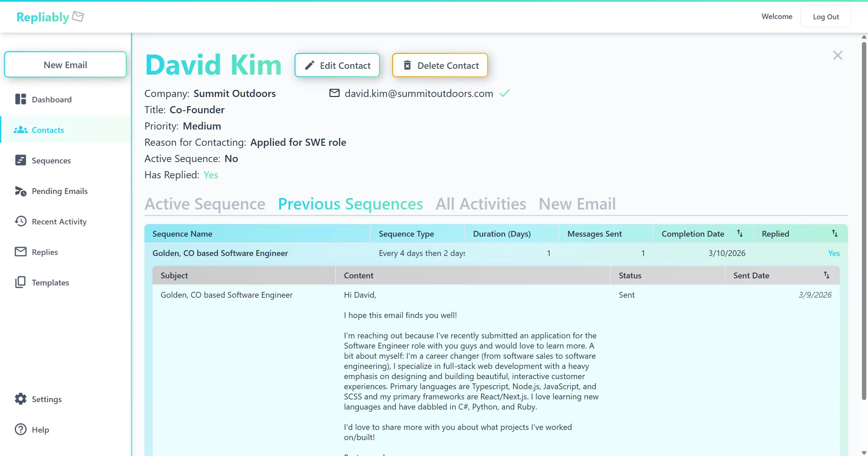Image resolution: width=868 pixels, height=456 pixels.
Task: Open Replies using the envelope icon
Action: coord(20,252)
